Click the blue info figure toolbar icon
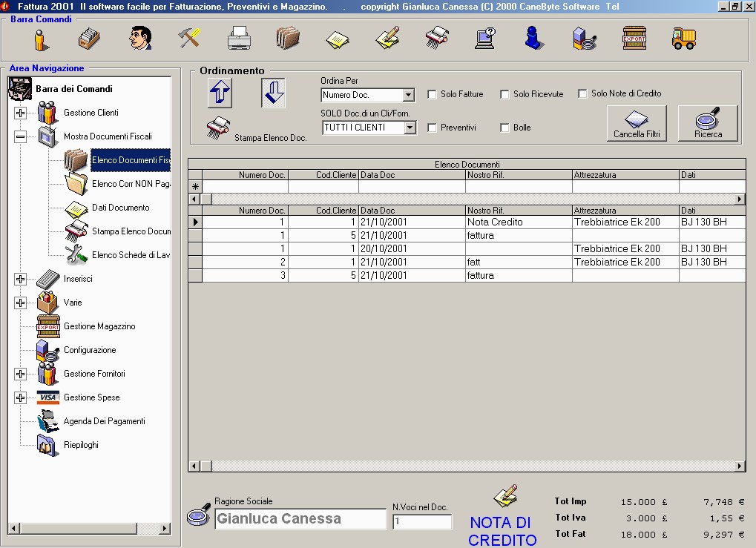The image size is (756, 548). [x=535, y=38]
